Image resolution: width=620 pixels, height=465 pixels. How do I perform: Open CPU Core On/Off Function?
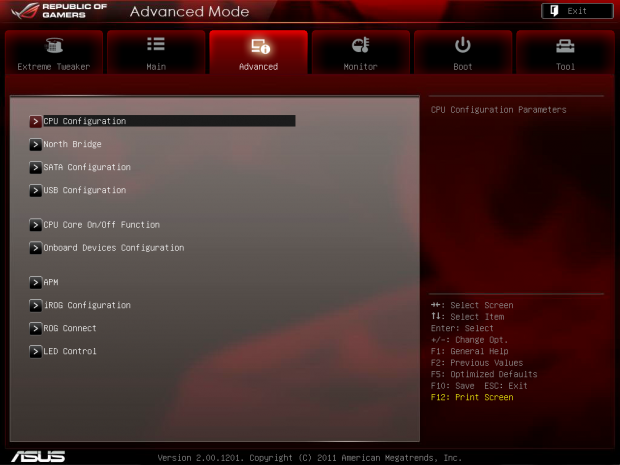pos(101,225)
